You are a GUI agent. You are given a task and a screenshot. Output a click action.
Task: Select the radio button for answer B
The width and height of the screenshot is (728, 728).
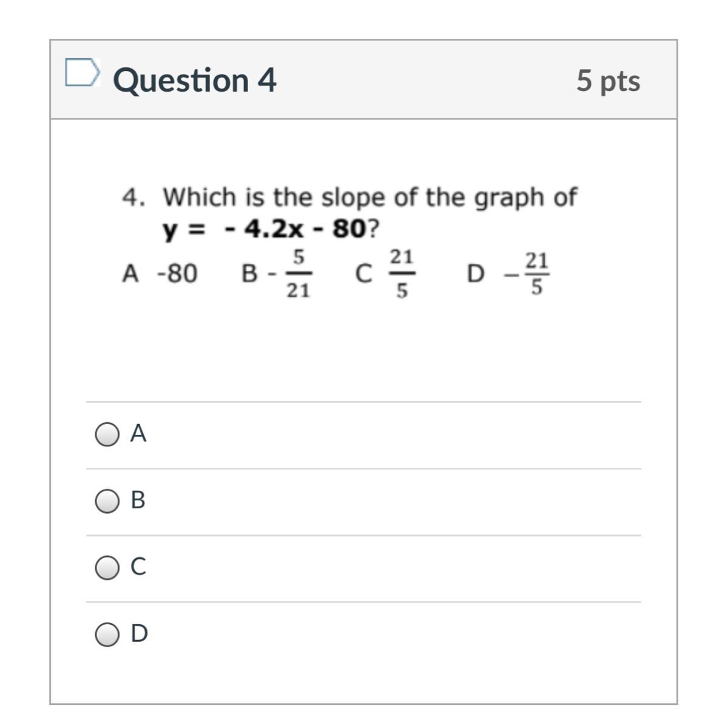click(x=107, y=501)
